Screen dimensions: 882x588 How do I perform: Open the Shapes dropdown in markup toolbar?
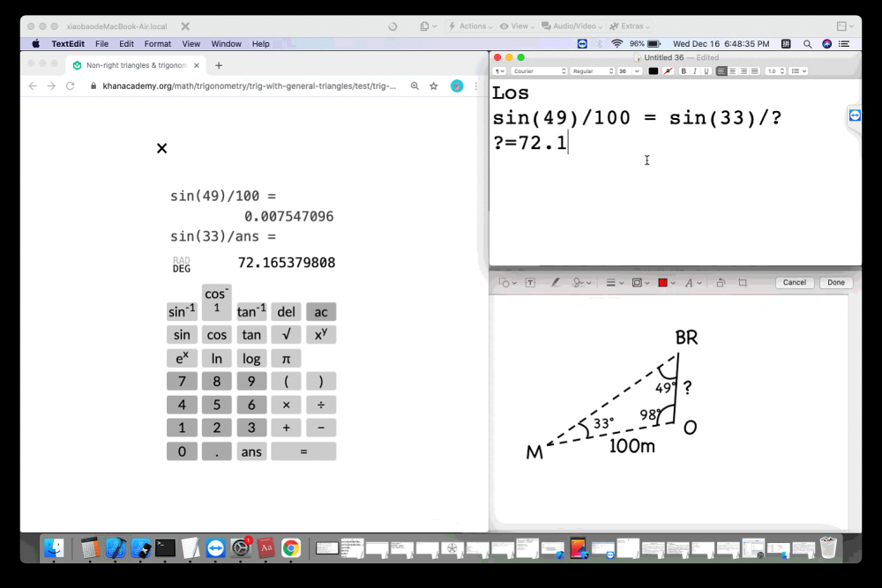(x=506, y=283)
